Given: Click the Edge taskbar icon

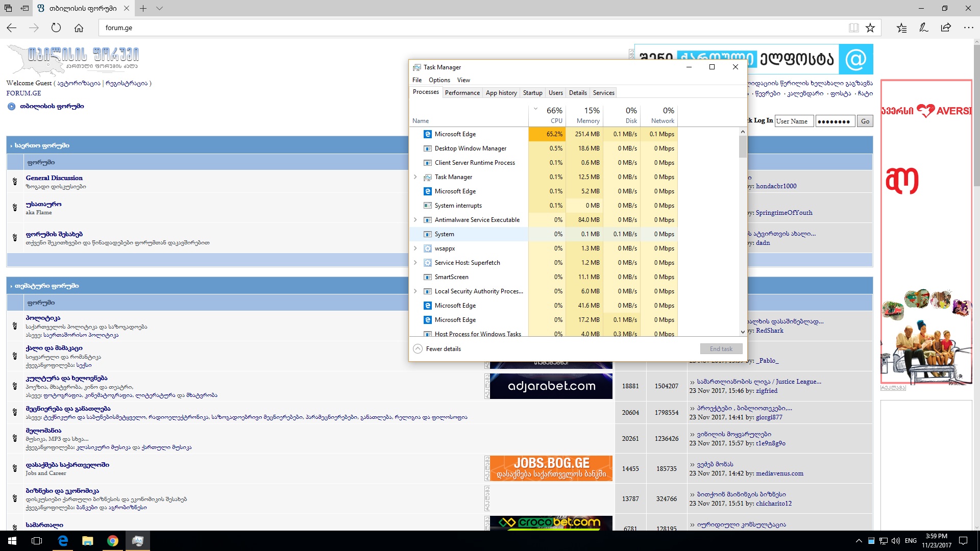Looking at the screenshot, I should pos(63,541).
